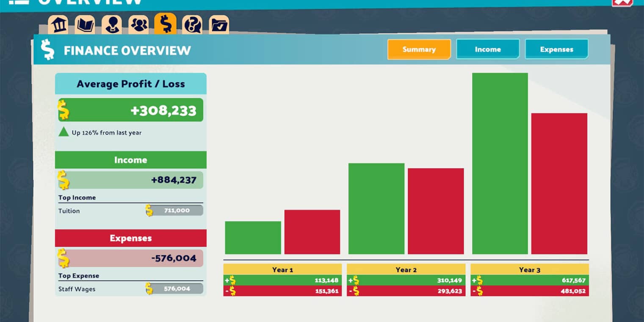The height and width of the screenshot is (322, 644).
Task: Select the Tuition top income row
Action: [130, 211]
